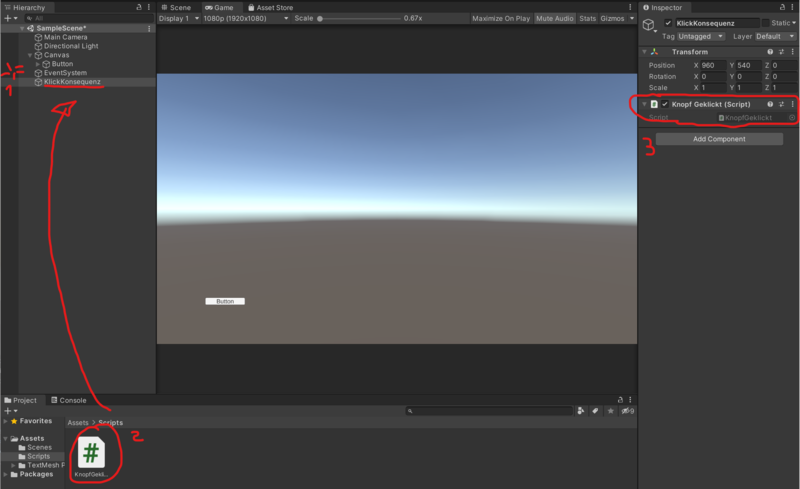Open the SampleScene three-dot options menu
Viewport: 800px width, 489px height.
point(149,28)
